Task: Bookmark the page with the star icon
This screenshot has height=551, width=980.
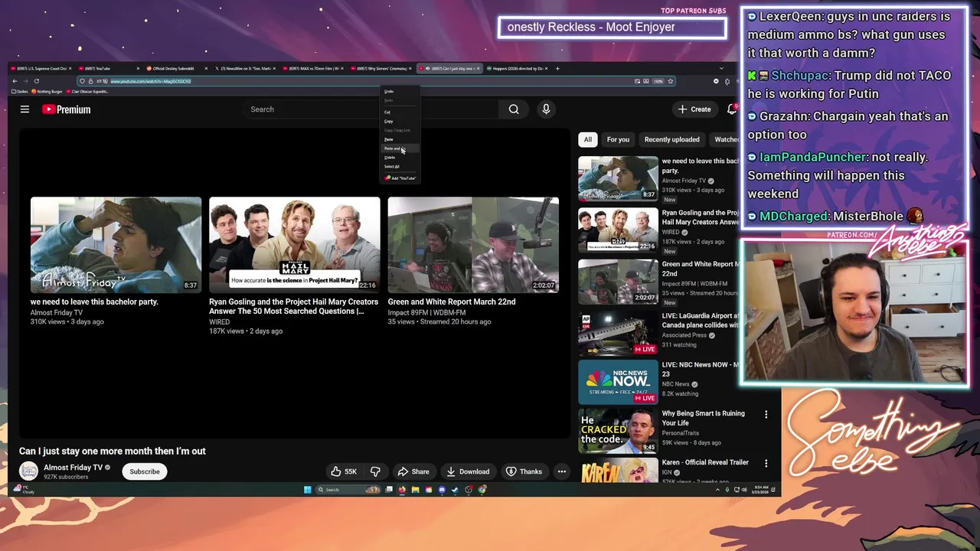Action: tap(671, 81)
